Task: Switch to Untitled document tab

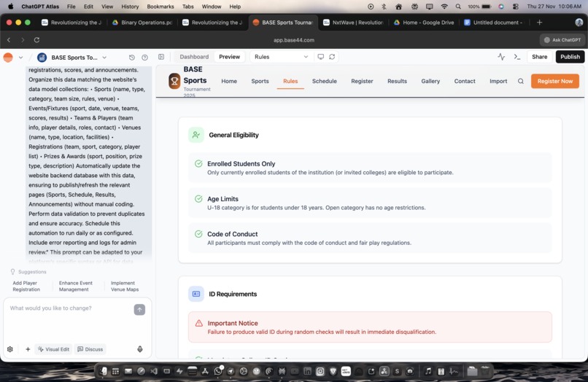Action: 494,23
